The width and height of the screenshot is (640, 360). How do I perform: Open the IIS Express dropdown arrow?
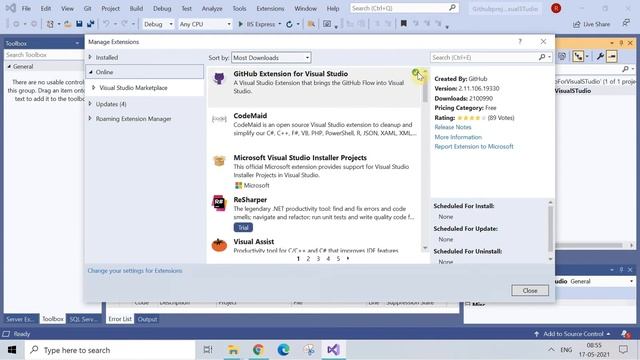click(280, 24)
